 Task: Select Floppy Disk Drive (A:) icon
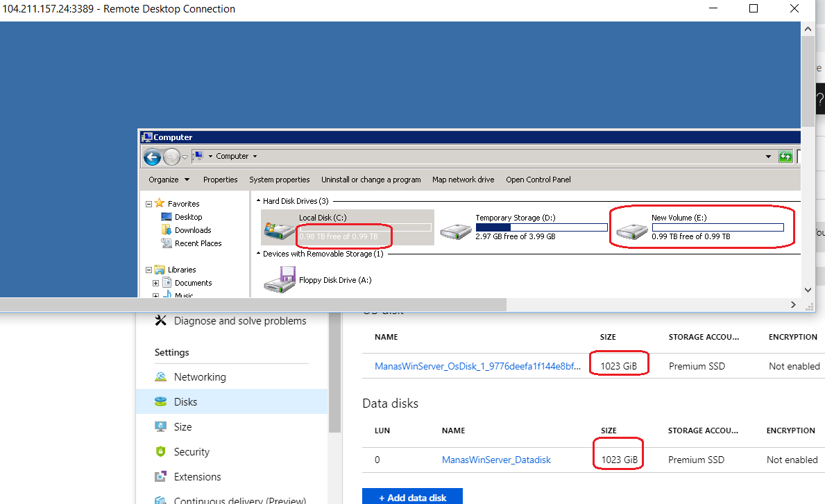click(x=280, y=279)
